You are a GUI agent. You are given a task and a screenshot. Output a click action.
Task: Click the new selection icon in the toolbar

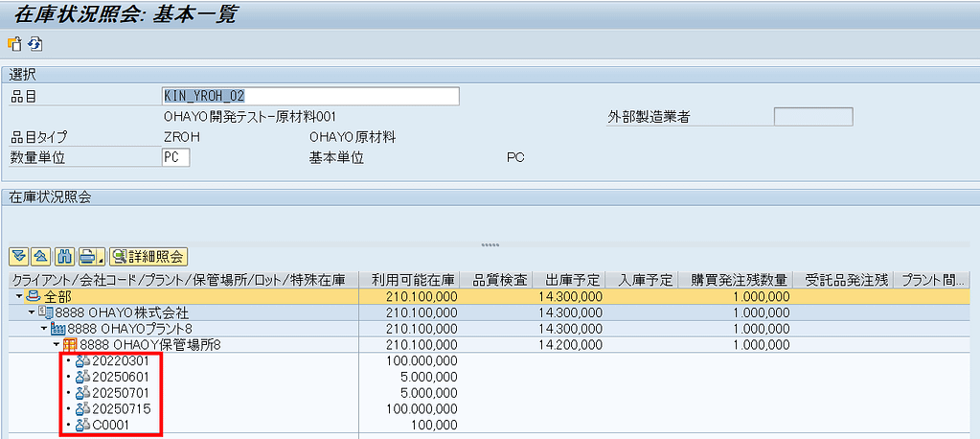tap(14, 44)
